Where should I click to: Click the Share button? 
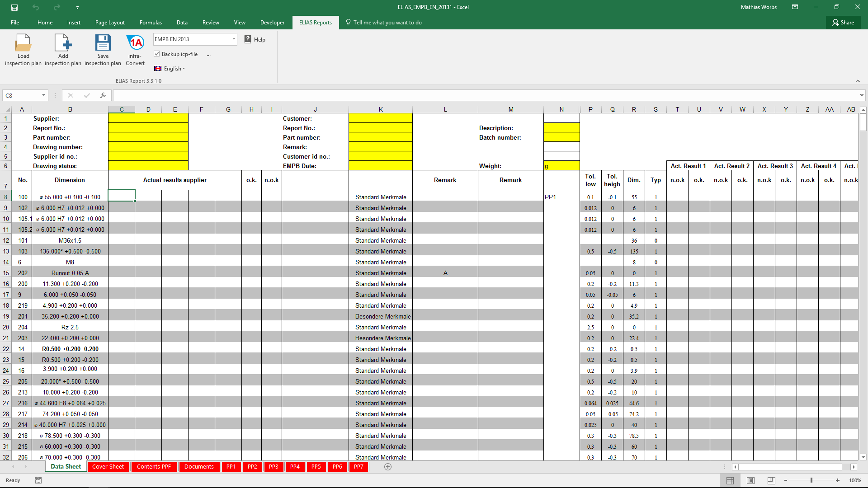[x=843, y=22]
